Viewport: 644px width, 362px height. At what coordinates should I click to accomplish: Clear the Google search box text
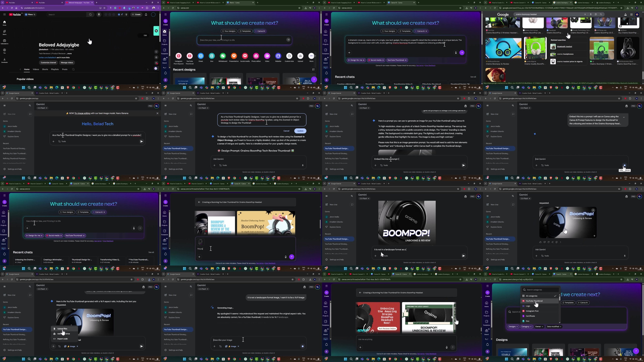click(x=585, y=14)
